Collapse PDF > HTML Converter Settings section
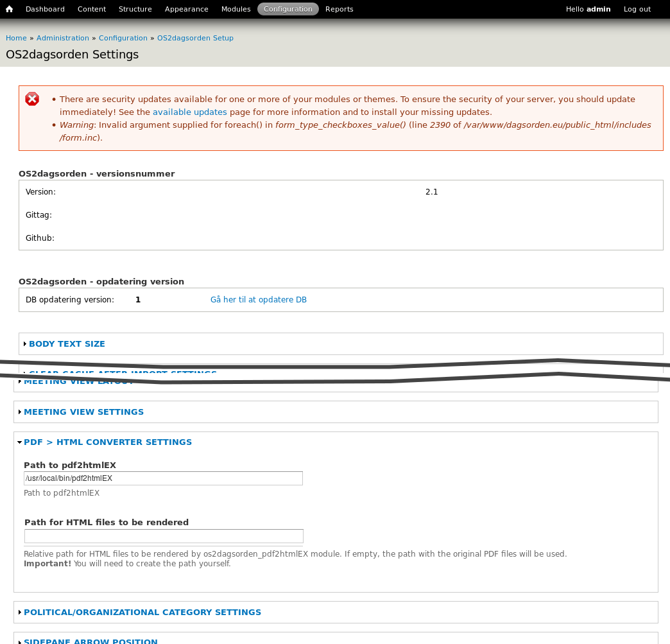This screenshot has height=644, width=670. [108, 442]
